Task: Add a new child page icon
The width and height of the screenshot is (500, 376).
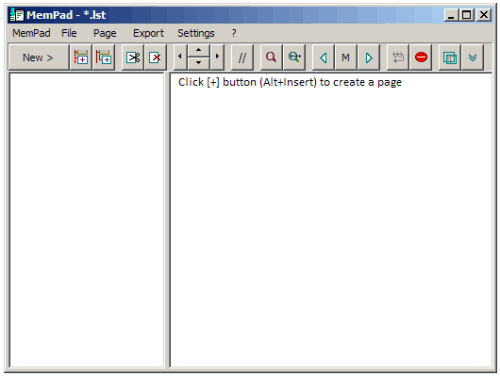Action: point(104,58)
